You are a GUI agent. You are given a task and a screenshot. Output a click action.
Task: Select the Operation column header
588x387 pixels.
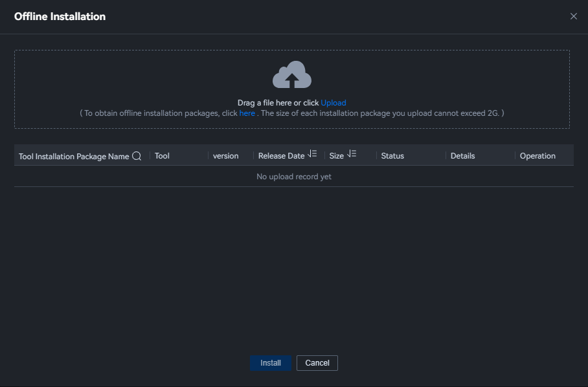point(537,156)
